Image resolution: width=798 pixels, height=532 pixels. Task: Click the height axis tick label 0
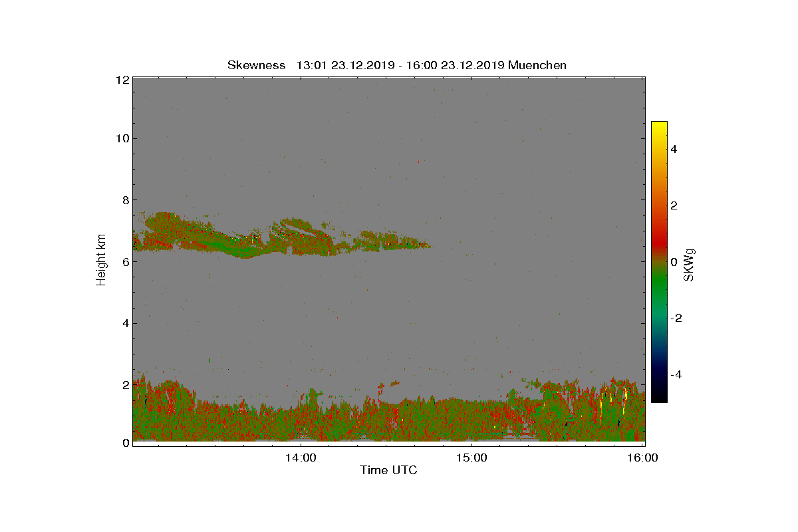coord(125,443)
